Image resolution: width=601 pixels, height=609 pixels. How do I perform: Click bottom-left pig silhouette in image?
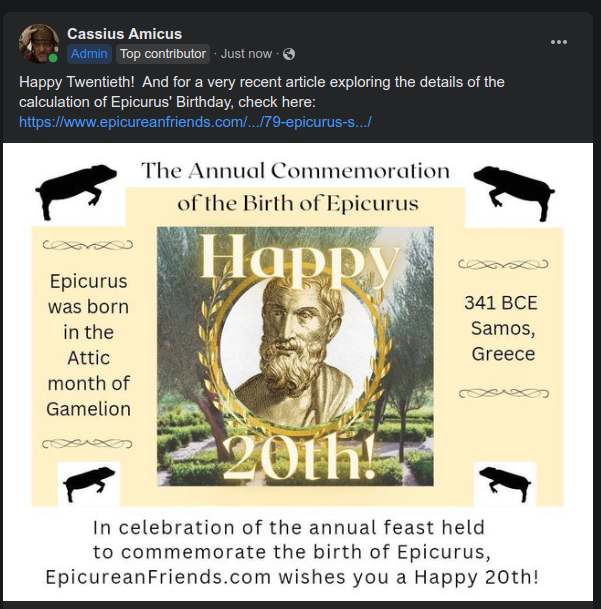89,484
